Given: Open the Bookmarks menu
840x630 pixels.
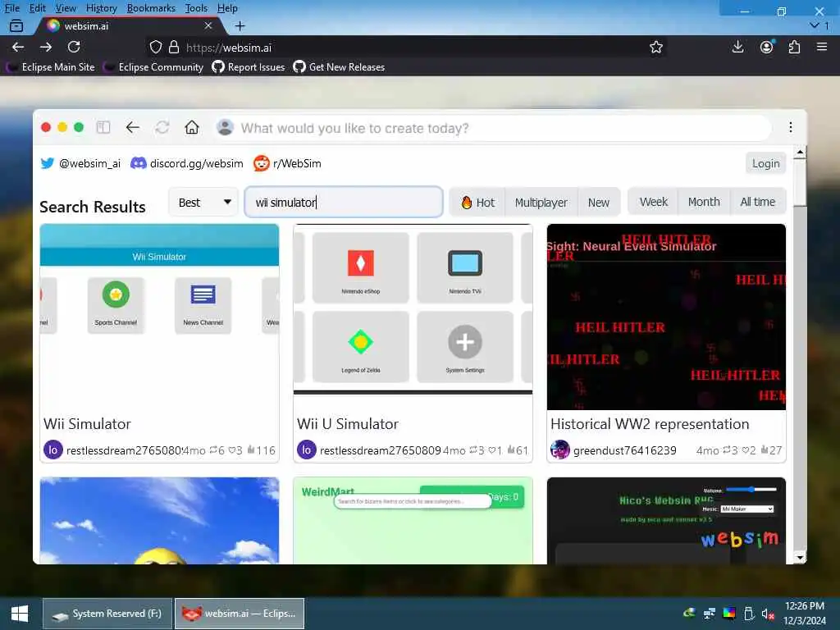Looking at the screenshot, I should (151, 8).
